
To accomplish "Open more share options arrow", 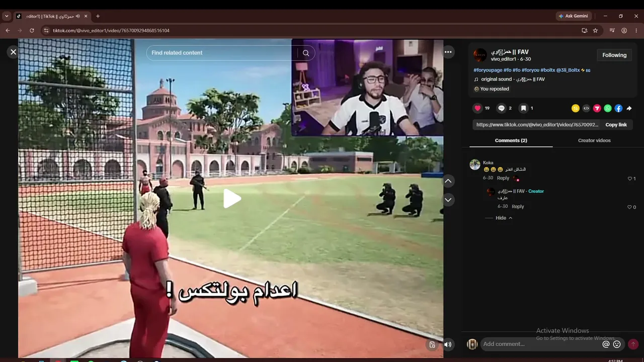I will 629,108.
